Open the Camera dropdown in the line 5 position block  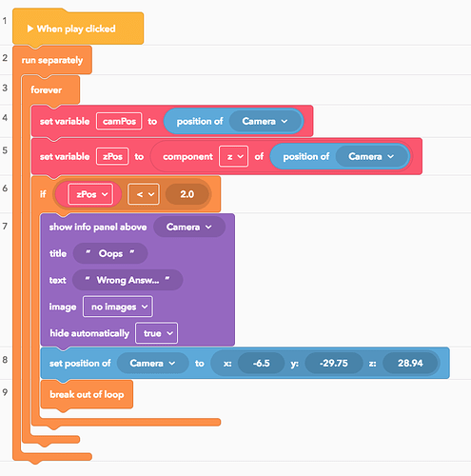pos(371,156)
